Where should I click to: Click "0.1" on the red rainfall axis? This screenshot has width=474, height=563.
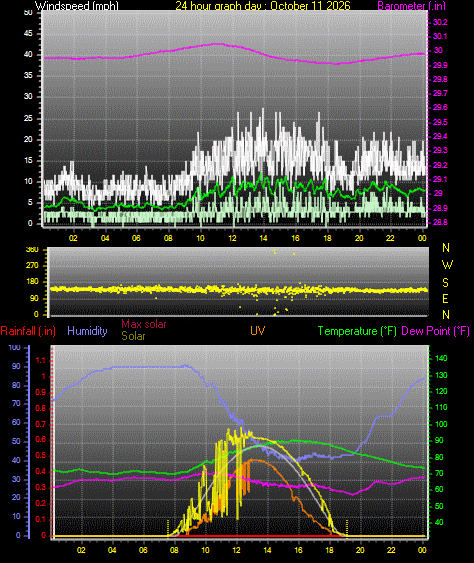41,519
